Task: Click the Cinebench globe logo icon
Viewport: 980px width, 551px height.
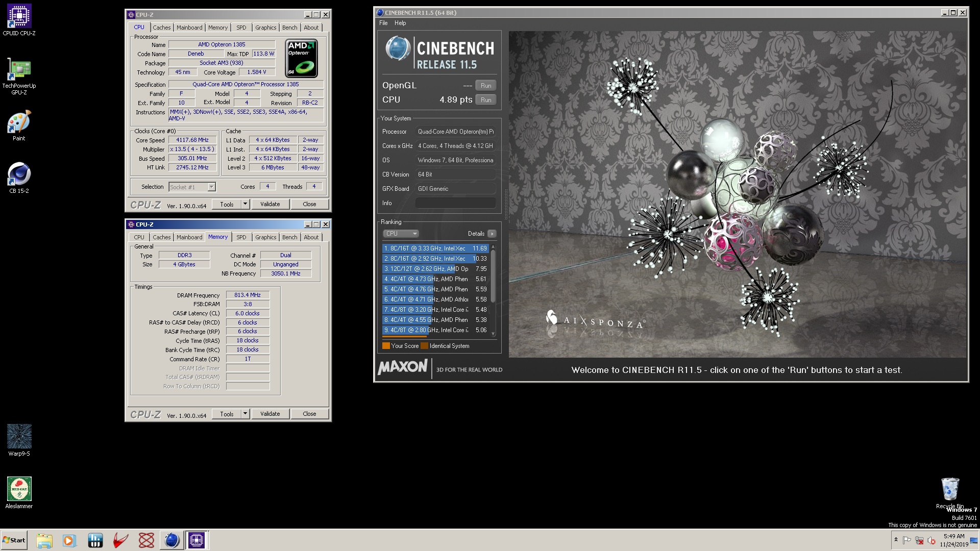Action: (398, 49)
